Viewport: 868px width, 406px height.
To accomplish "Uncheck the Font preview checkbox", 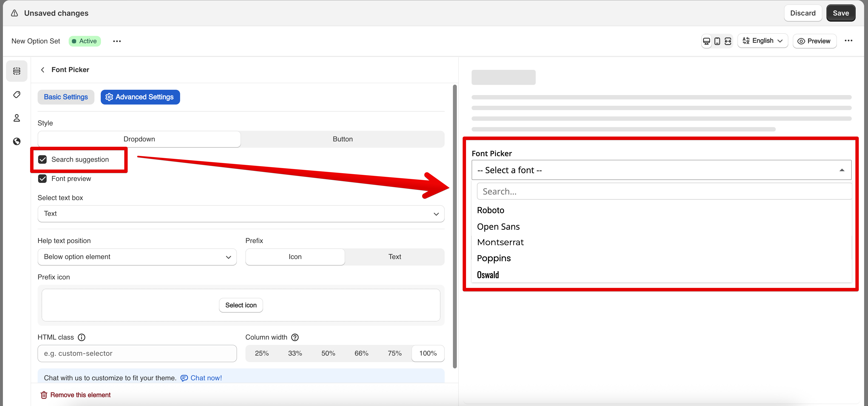I will click(x=42, y=179).
